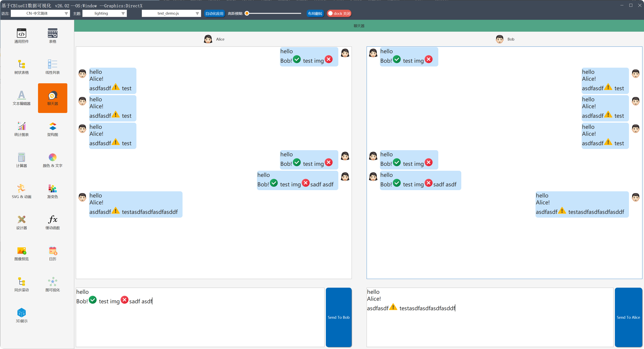This screenshot has width=644, height=349.
Task: Expand the CN-中文简体 language dropdown
Action: click(40, 13)
